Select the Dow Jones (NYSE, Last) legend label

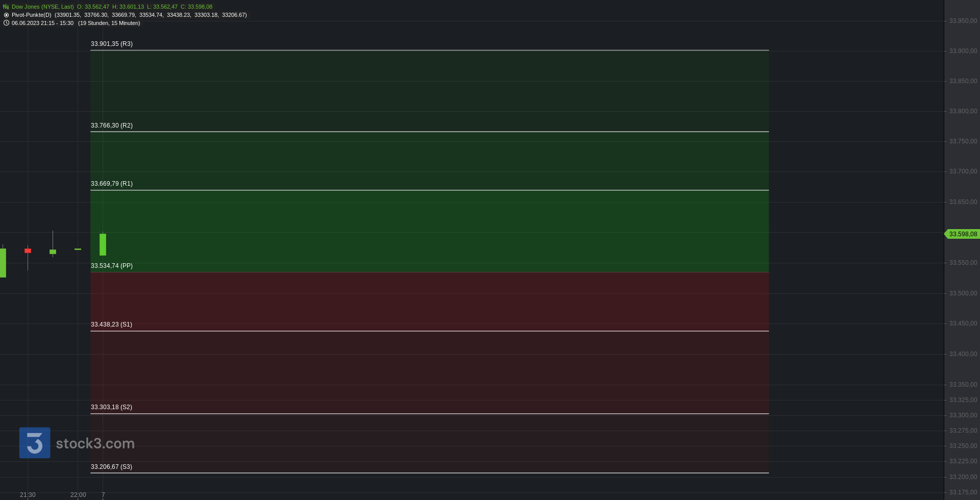(x=42, y=7)
